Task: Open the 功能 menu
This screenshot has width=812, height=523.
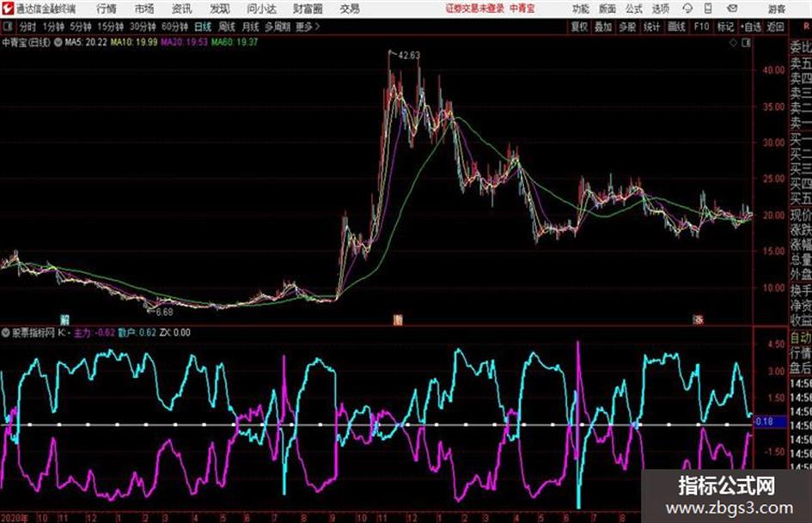Action: pyautogui.click(x=581, y=9)
